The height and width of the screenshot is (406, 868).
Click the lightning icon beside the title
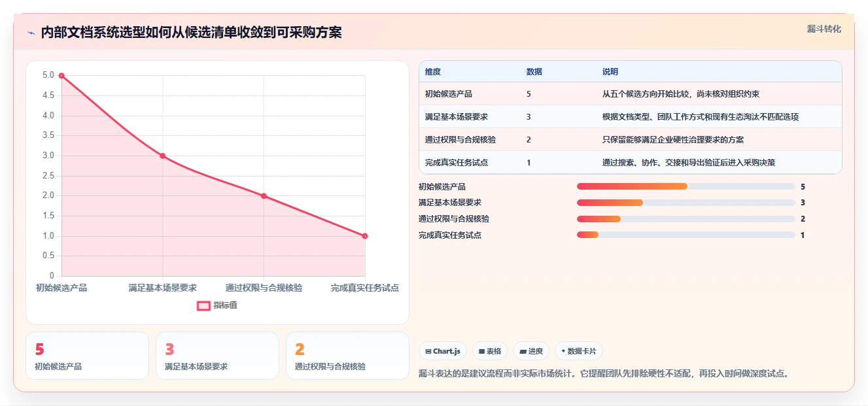tap(31, 33)
